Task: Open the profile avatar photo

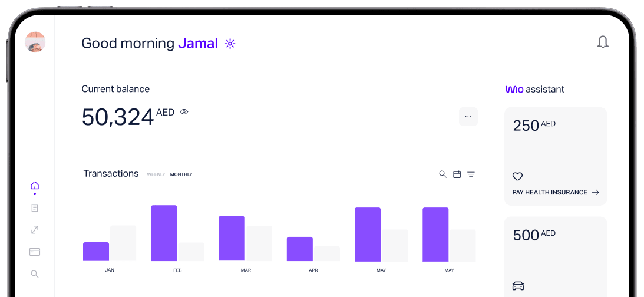Action: [35, 42]
